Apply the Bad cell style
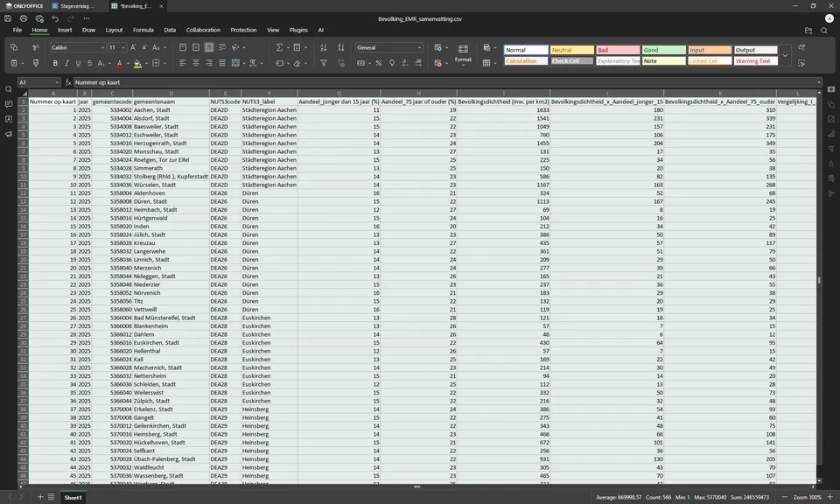This screenshot has height=504, width=840. tap(619, 50)
